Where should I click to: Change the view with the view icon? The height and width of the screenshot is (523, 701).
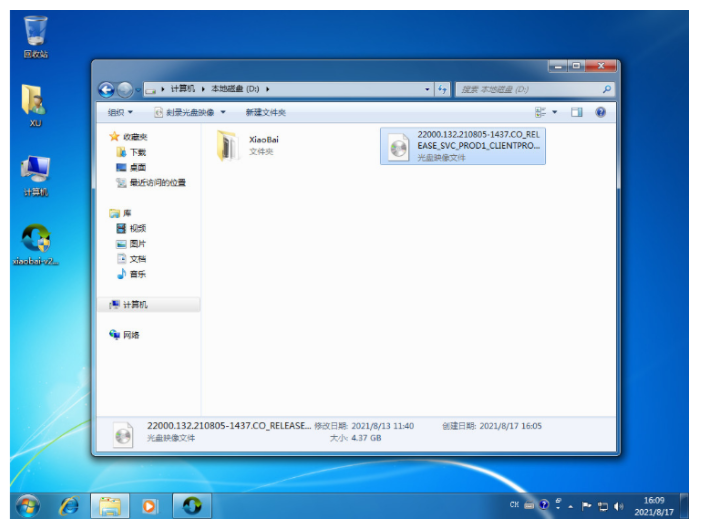point(541,112)
